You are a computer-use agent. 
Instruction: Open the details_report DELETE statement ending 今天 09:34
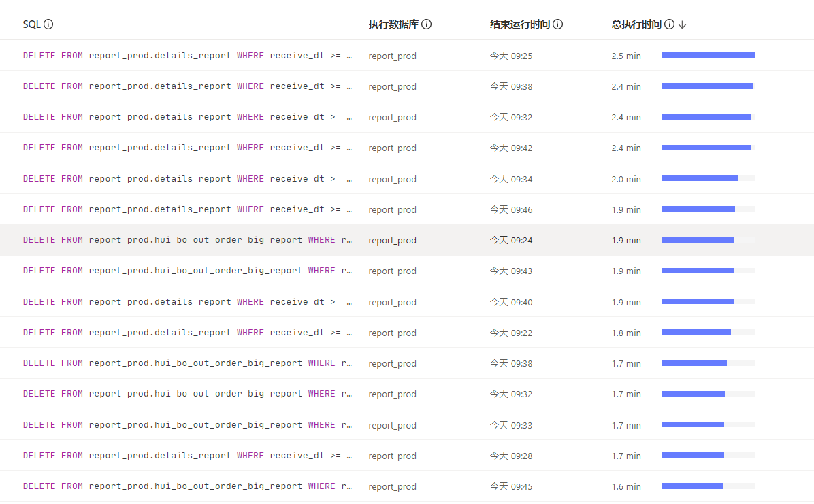[x=187, y=179]
